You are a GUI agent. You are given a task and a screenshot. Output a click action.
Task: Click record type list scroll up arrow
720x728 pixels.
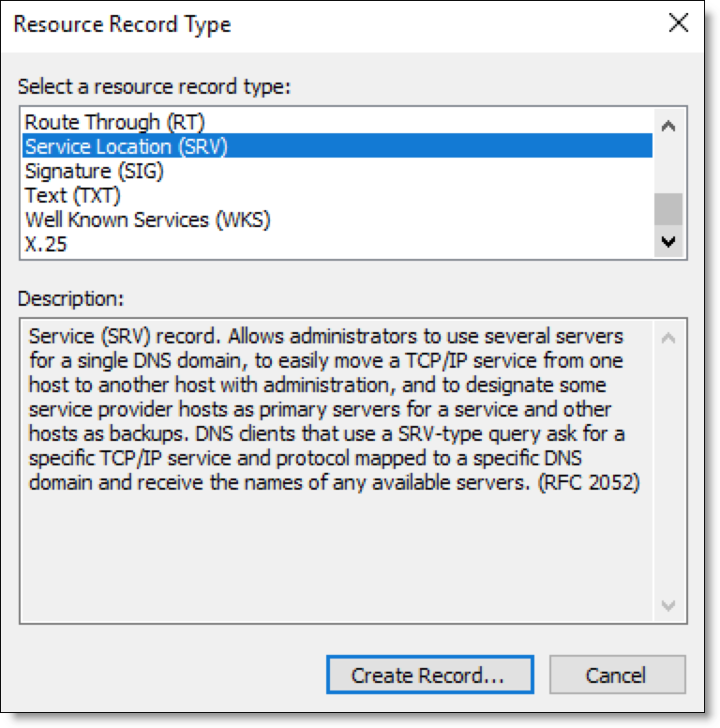tap(668, 126)
